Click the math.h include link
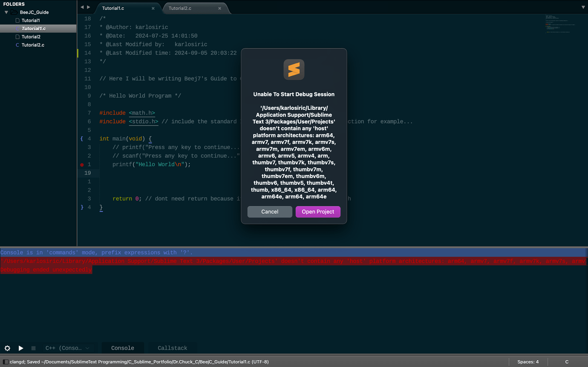The image size is (588, 367). click(x=142, y=113)
